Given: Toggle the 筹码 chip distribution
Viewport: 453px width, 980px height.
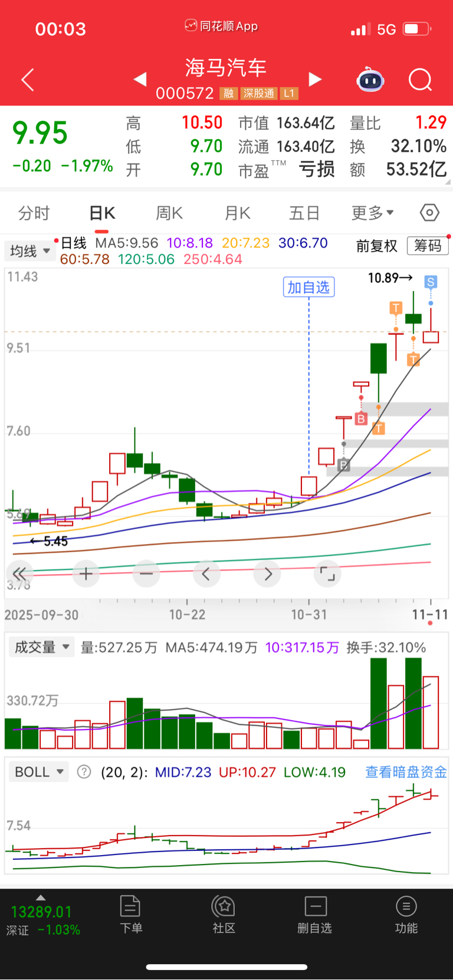Looking at the screenshot, I should 428,246.
